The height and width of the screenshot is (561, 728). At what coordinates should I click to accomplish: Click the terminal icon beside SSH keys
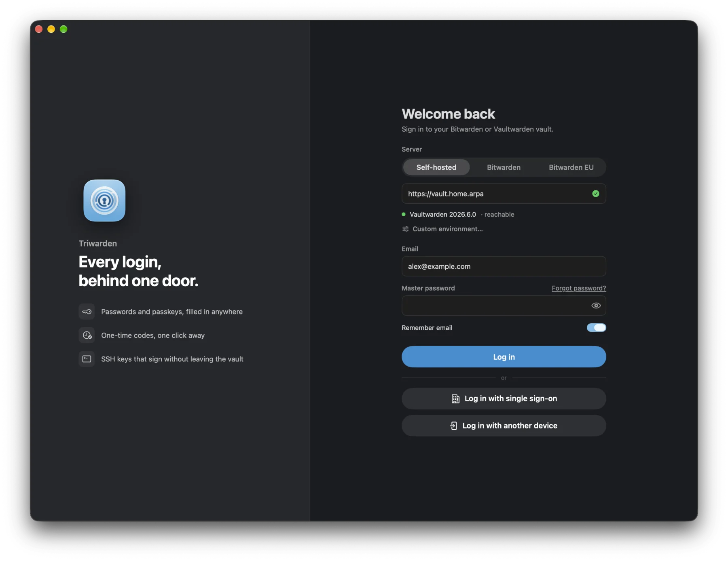[87, 359]
